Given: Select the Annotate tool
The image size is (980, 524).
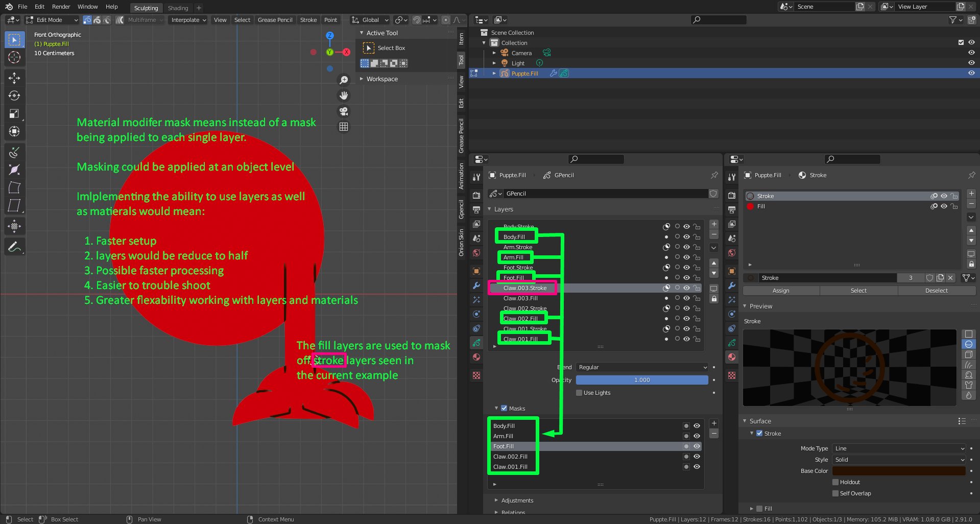Looking at the screenshot, I should click(14, 247).
